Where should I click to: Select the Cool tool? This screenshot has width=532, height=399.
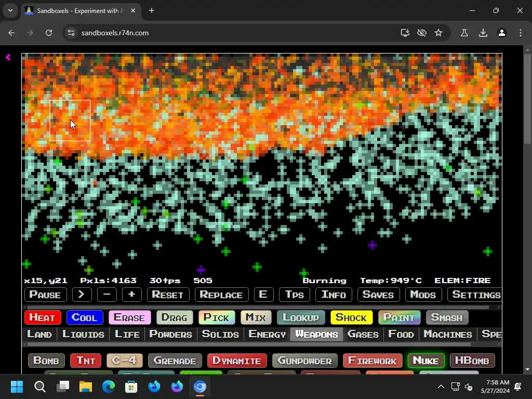click(85, 317)
